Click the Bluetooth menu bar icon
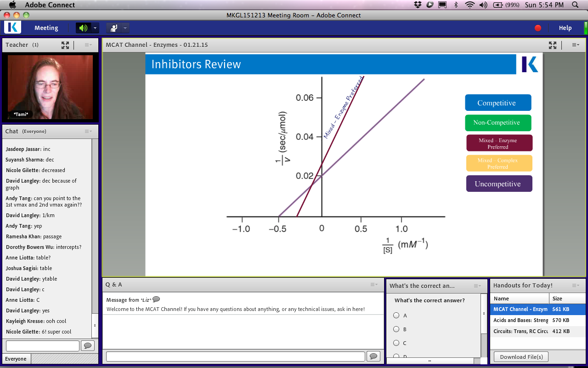Viewport: 588px width, 368px height. [456, 5]
